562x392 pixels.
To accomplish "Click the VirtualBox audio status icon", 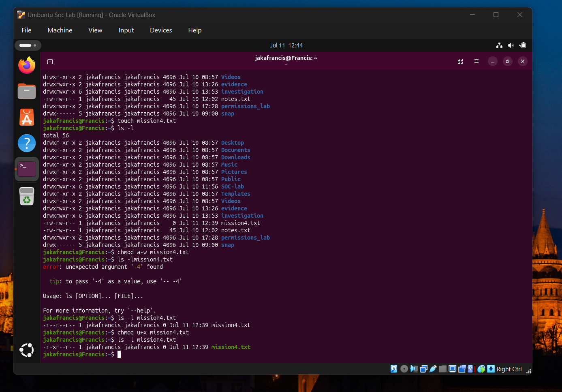I will click(x=414, y=368).
